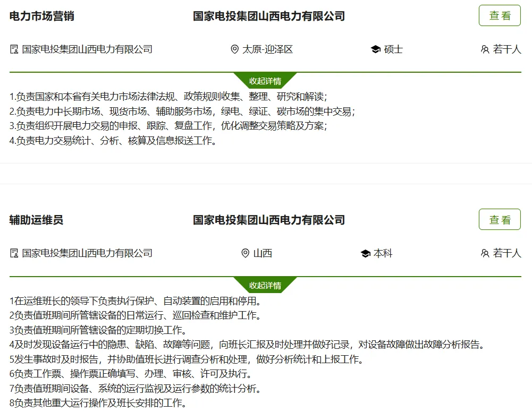
Task: Click line 4.负责电力交易统计、分析
Action: pos(113,141)
